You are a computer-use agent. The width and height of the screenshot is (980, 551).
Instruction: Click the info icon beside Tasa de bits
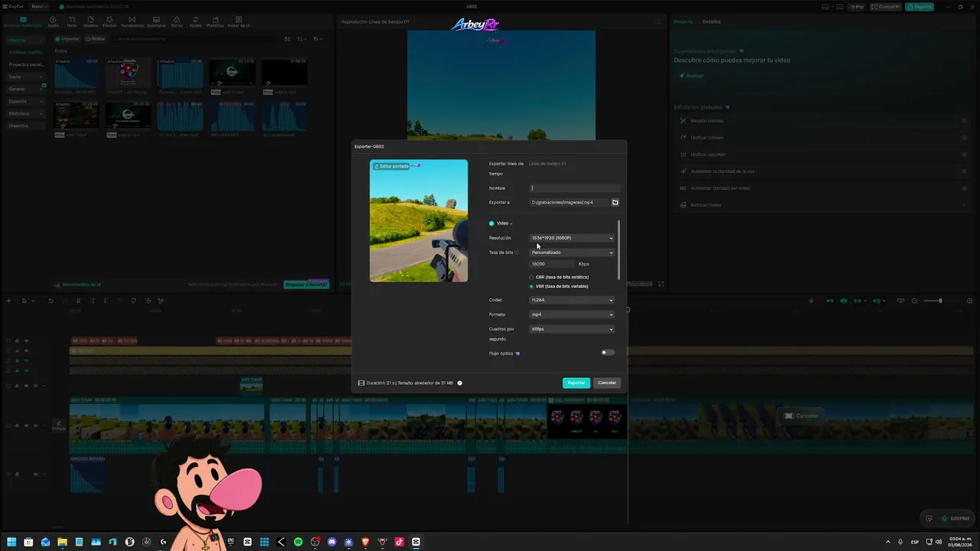[517, 253]
